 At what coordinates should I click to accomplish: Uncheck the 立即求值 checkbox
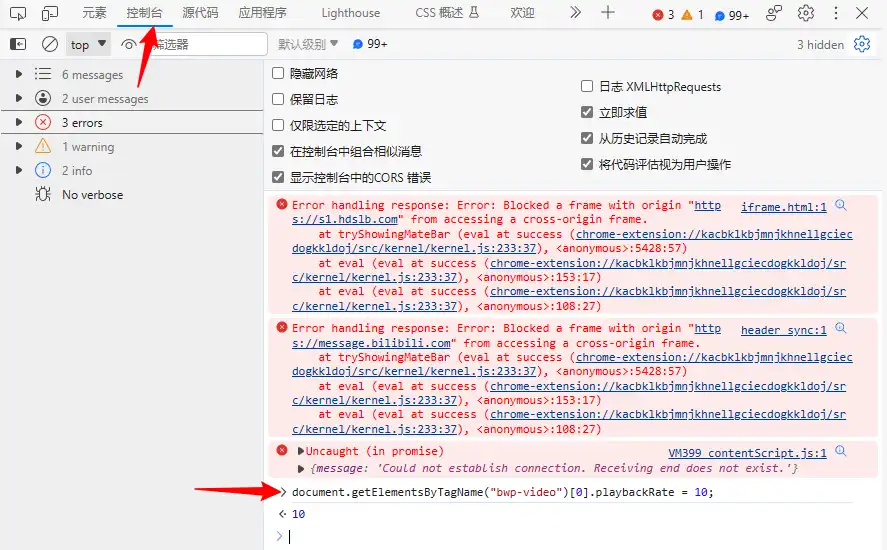588,112
